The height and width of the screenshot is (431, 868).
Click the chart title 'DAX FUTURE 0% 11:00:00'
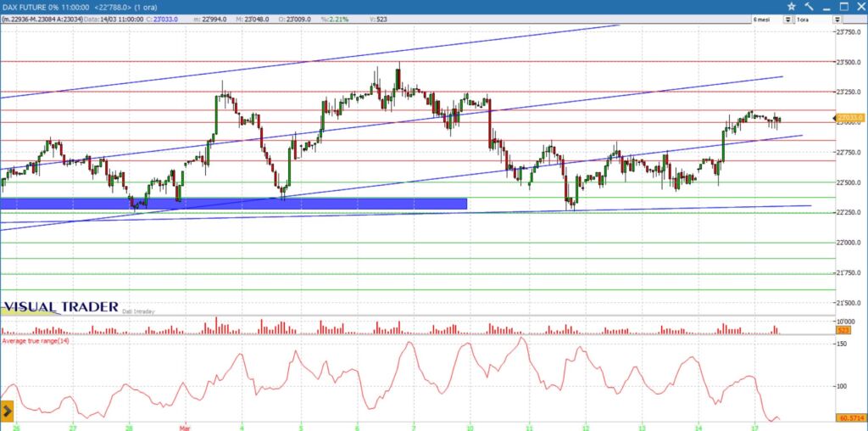coord(47,7)
